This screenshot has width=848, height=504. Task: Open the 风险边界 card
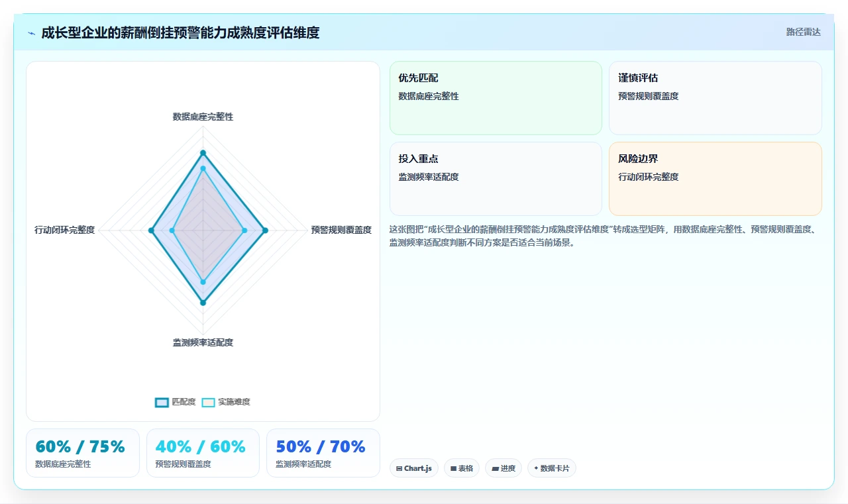click(x=715, y=179)
